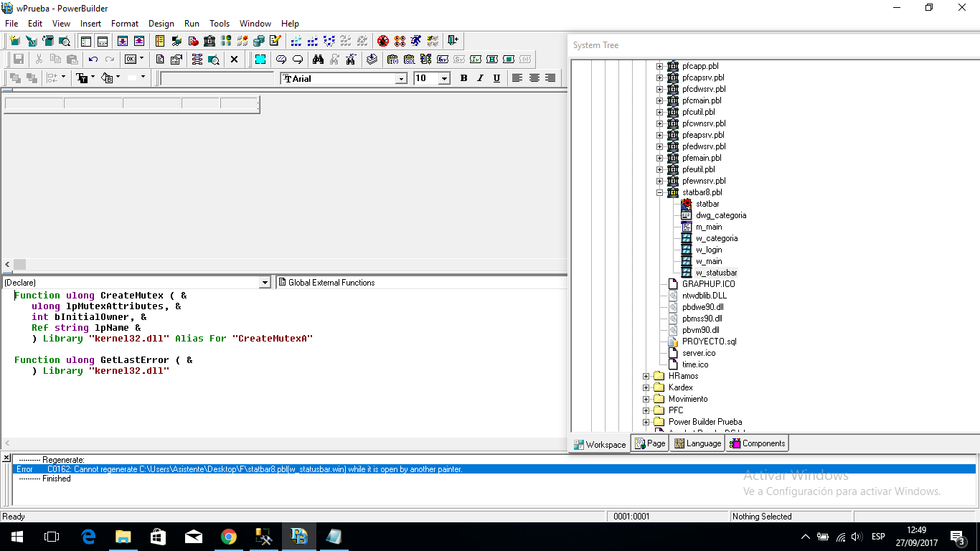Click the Delete X toolbar icon
Image resolution: width=980 pixels, height=551 pixels.
234,60
